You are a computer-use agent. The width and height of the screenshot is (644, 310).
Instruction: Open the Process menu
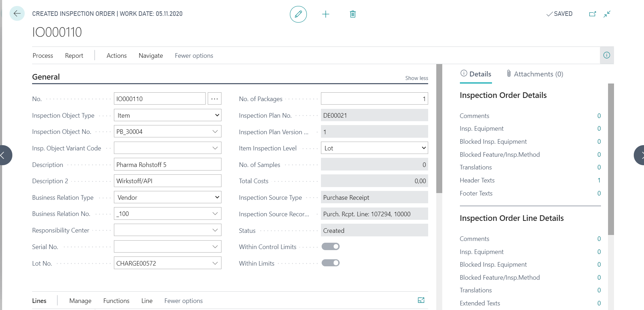(x=43, y=56)
